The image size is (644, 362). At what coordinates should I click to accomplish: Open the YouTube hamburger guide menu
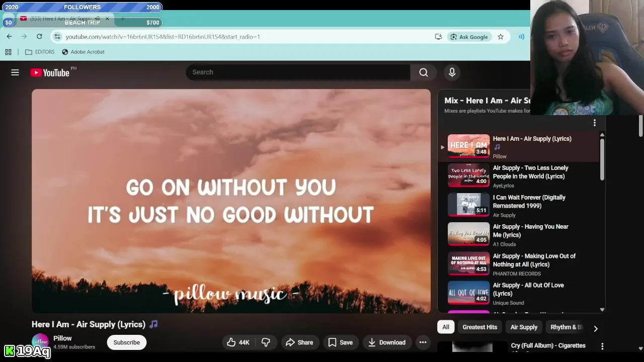click(15, 72)
